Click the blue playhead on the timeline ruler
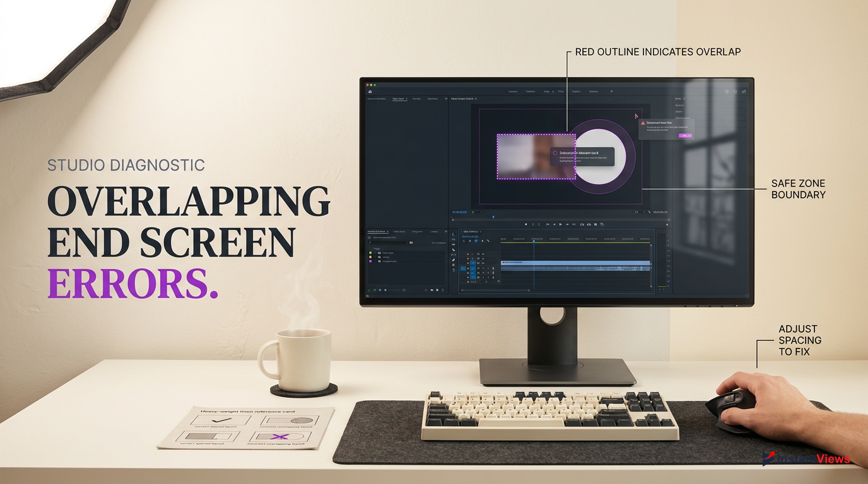This screenshot has width=868, height=484. [x=534, y=241]
